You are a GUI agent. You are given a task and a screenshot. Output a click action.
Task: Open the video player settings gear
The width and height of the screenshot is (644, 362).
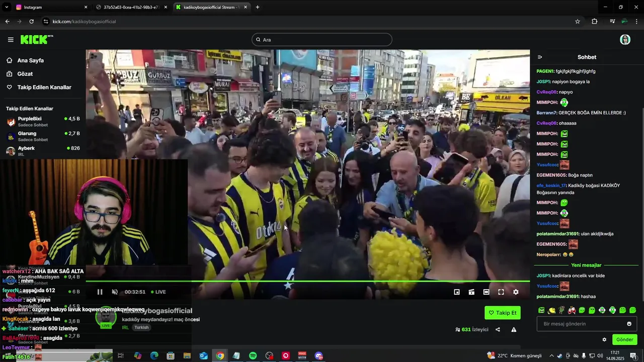[516, 292]
